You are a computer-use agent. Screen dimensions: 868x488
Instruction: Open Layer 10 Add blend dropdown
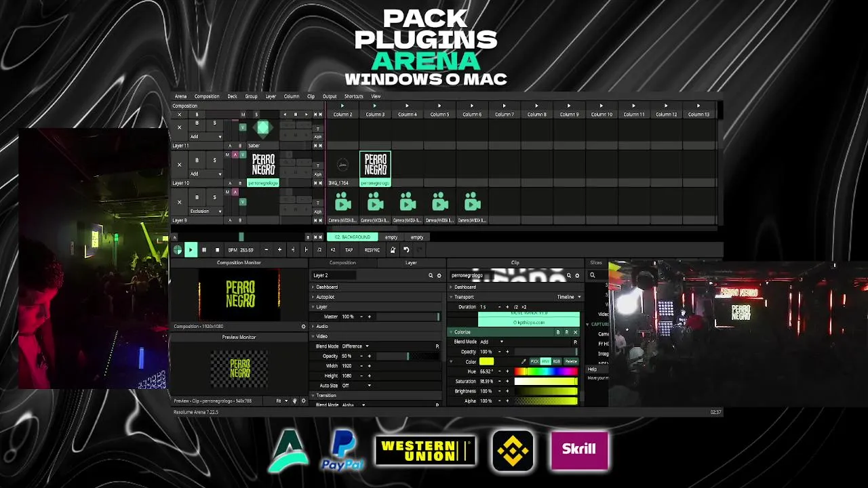(205, 174)
